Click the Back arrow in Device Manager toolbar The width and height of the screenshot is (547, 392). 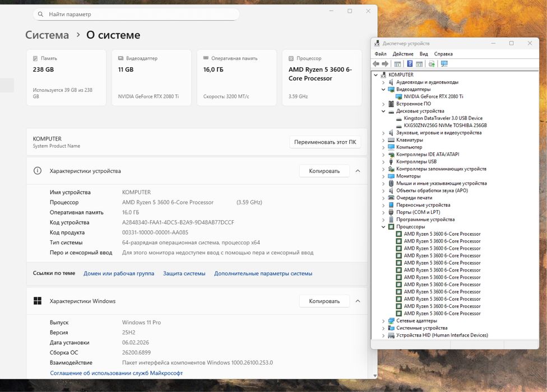(376, 64)
